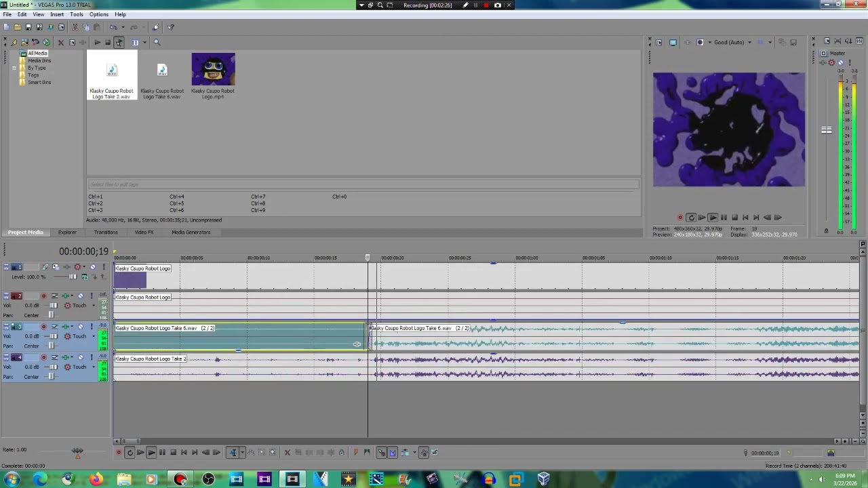Toggle Loop Playback on timeline transport
Image resolution: width=868 pixels, height=488 pixels.
tap(130, 453)
